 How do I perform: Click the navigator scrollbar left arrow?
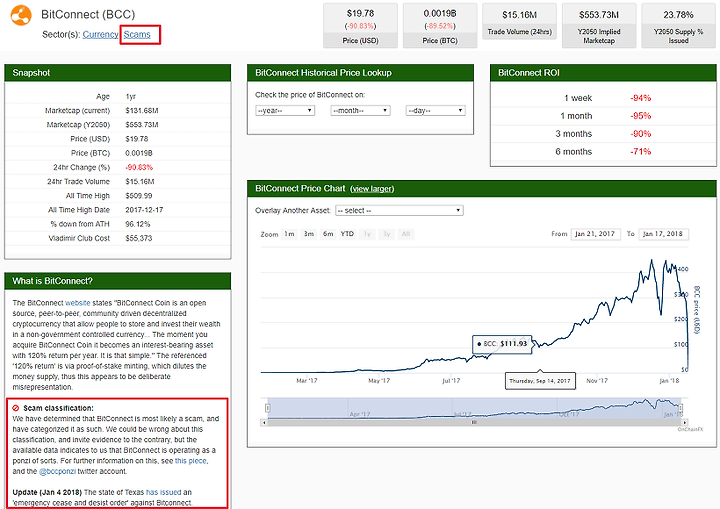(x=264, y=422)
